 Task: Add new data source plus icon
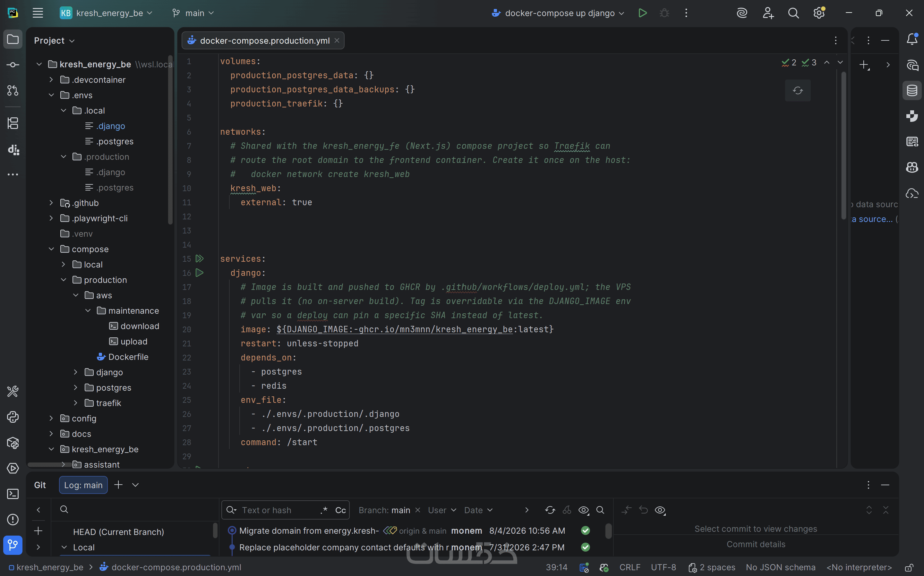864,65
